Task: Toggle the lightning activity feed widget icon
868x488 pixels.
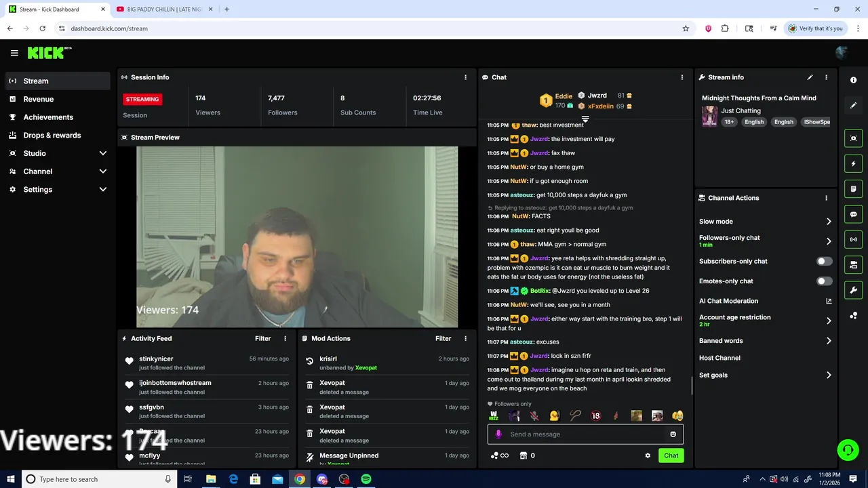Action: [853, 163]
